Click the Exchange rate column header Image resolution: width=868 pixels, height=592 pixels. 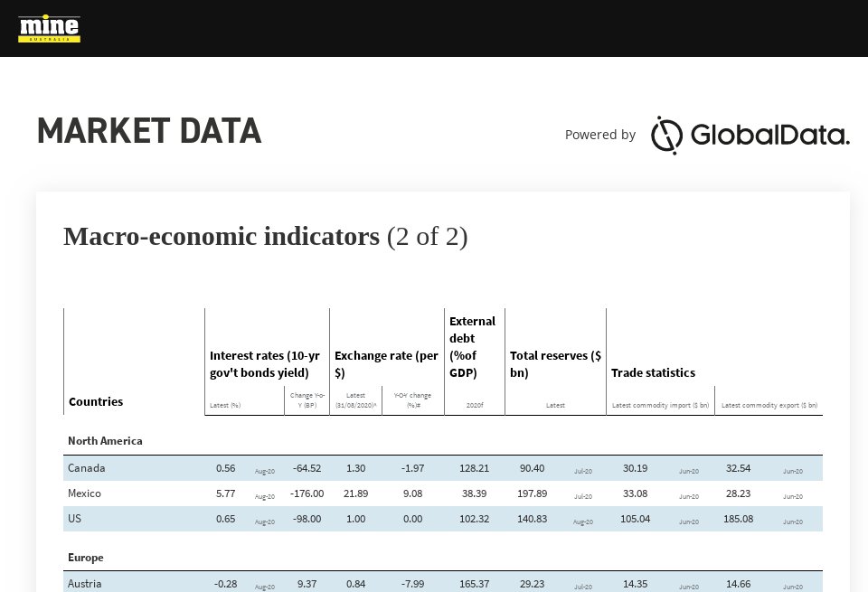point(386,364)
